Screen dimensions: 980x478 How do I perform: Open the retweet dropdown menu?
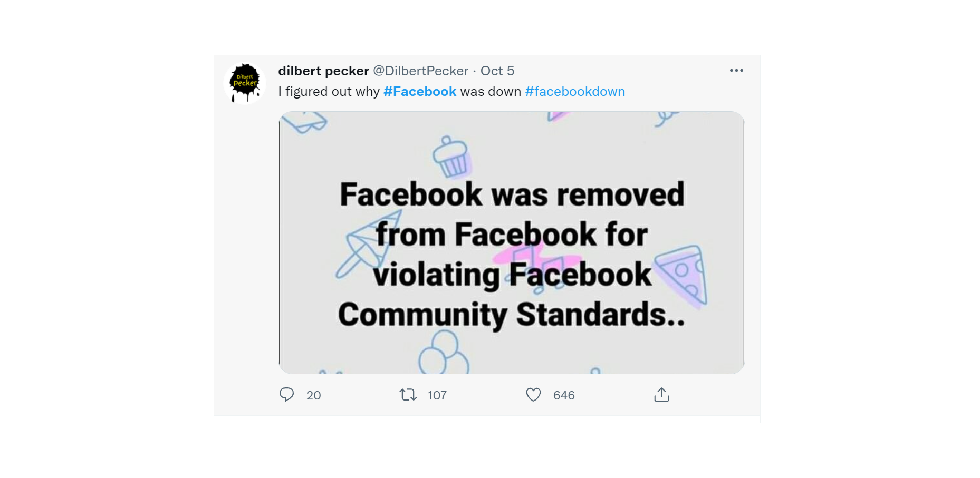pos(407,395)
